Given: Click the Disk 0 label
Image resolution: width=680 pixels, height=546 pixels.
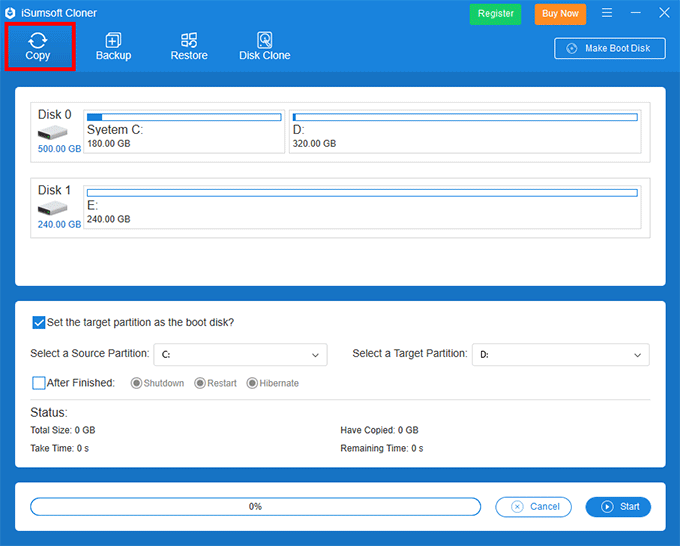Looking at the screenshot, I should pyautogui.click(x=55, y=114).
